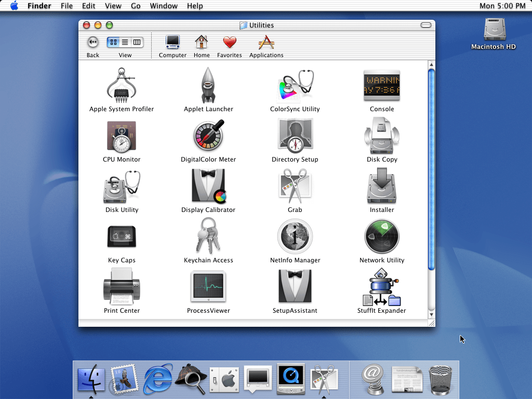Go to Applications via the toolbar
The height and width of the screenshot is (399, 532).
pyautogui.click(x=266, y=46)
